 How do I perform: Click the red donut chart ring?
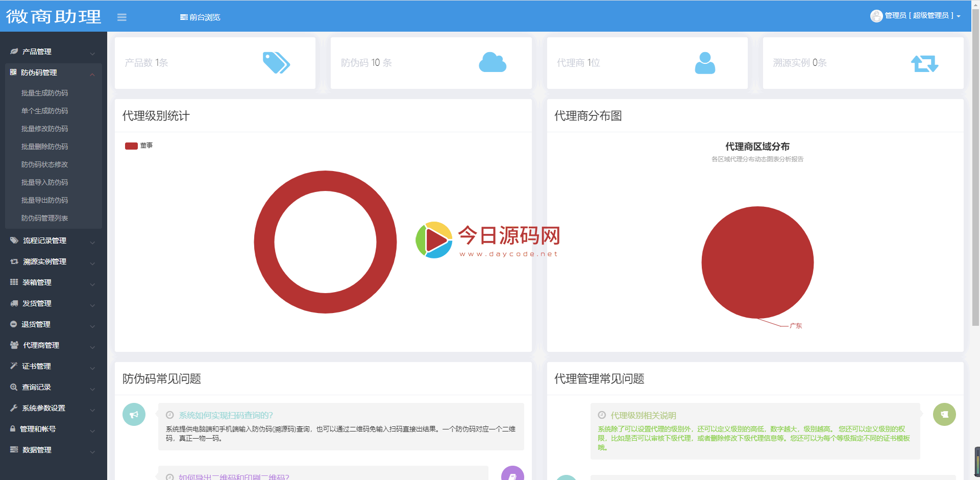pos(265,242)
